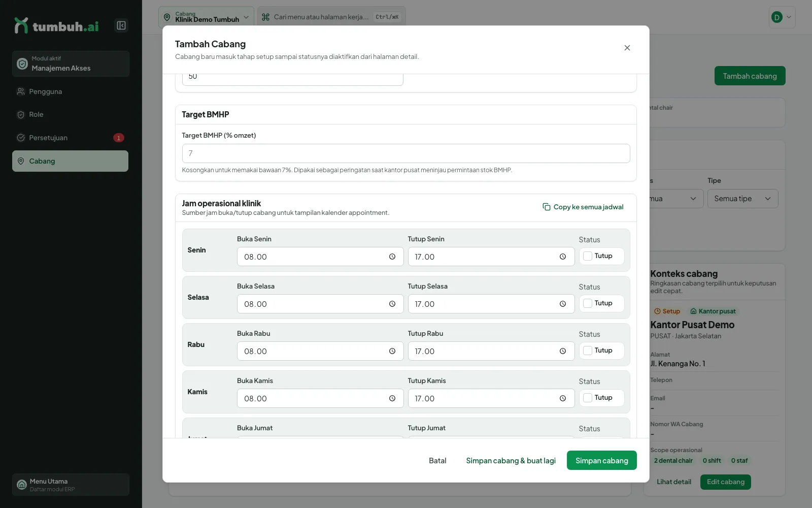
Task: Open Menu Utama Daftar modul ERP
Action: [x=71, y=485]
